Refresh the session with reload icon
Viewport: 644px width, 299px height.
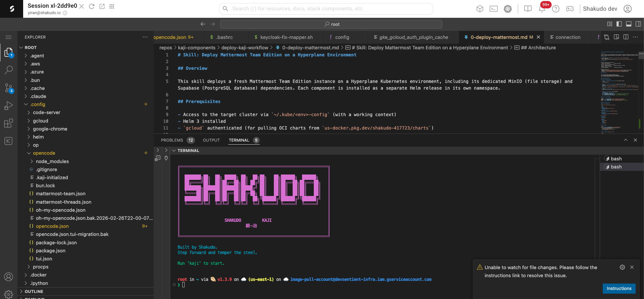pos(92,6)
